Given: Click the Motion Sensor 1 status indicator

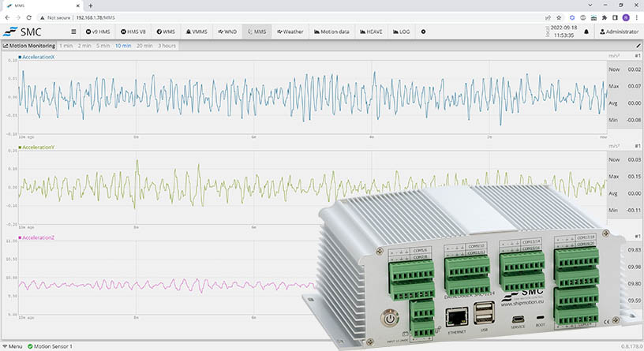Looking at the screenshot, I should 50,346.
